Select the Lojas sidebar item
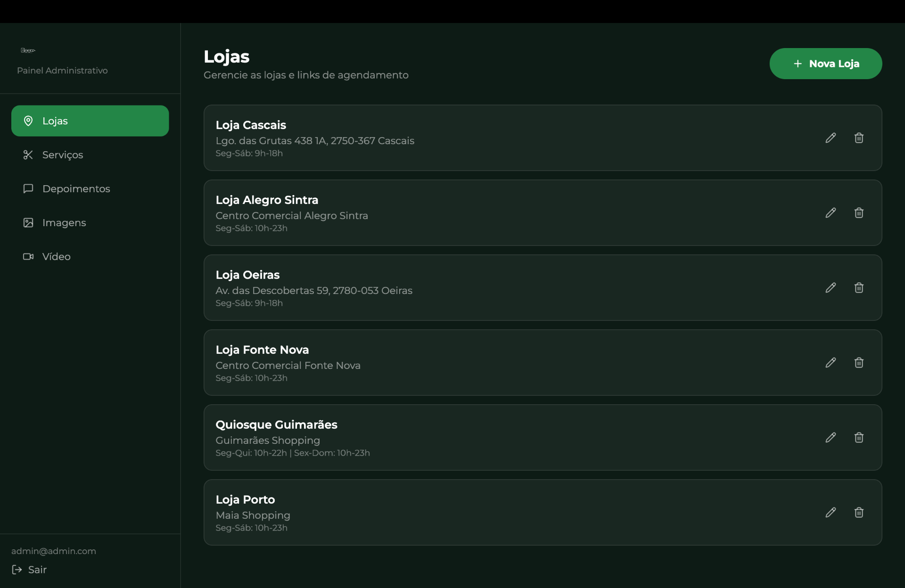This screenshot has height=588, width=905. tap(90, 121)
